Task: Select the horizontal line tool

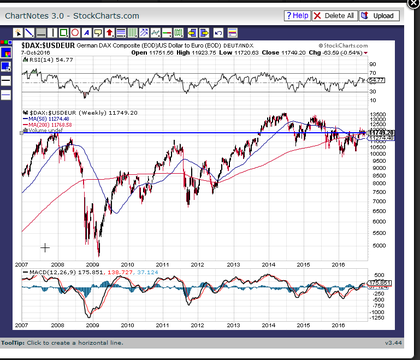Action: click(41, 33)
